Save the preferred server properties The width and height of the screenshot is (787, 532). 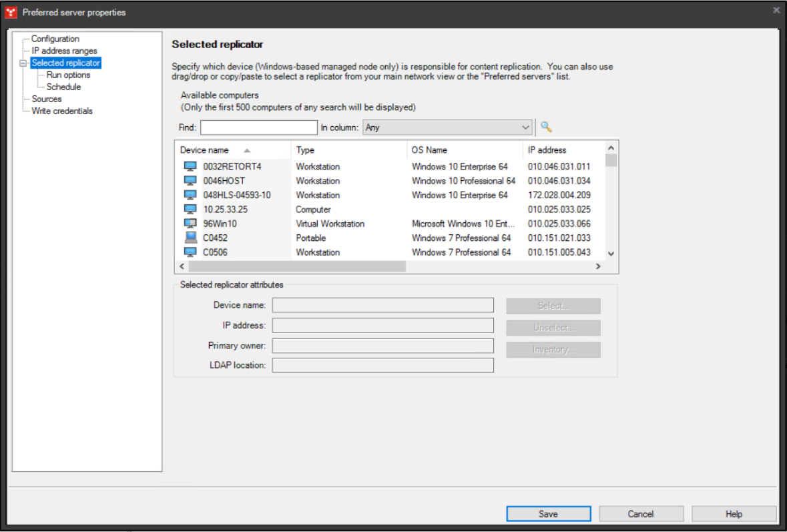pos(548,513)
